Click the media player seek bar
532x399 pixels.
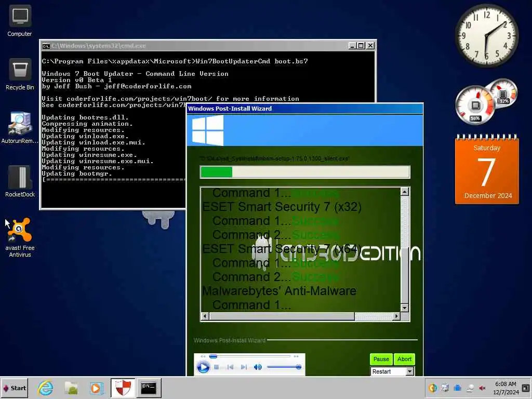coord(250,356)
